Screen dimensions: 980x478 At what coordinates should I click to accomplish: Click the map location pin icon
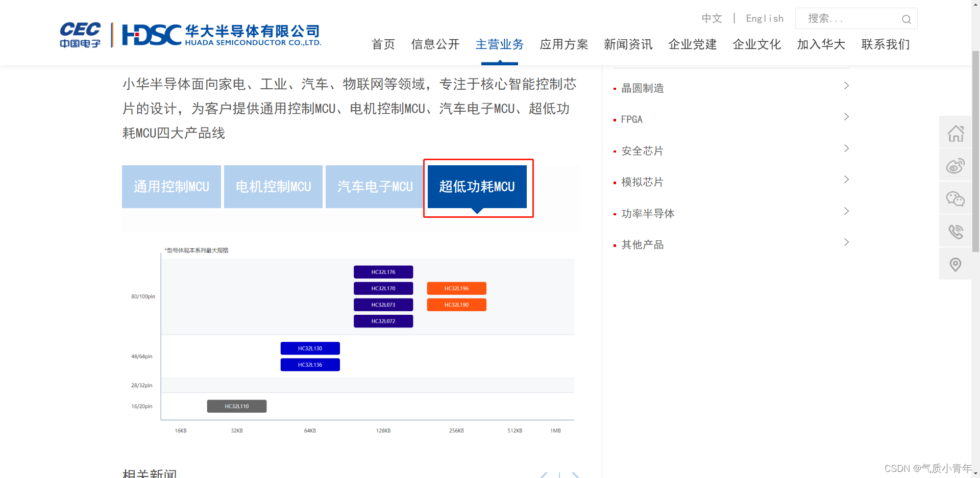955,264
